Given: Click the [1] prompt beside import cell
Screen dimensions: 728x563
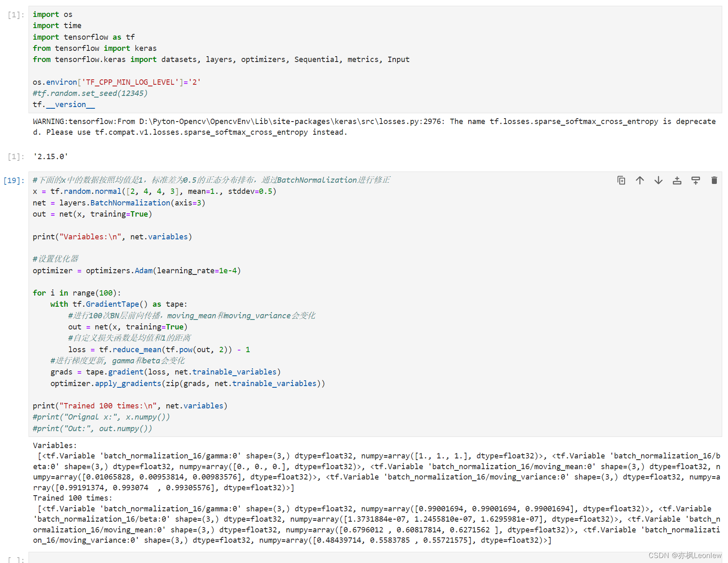Looking at the screenshot, I should tap(15, 14).
